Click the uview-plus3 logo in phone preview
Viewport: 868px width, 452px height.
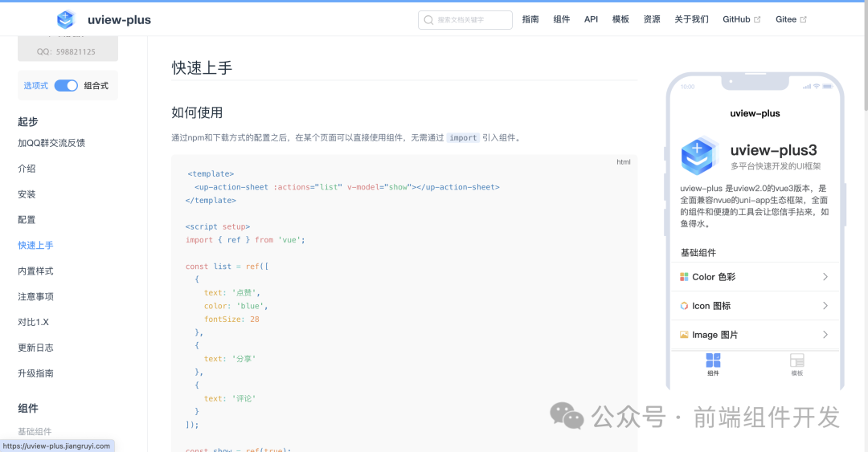pos(699,156)
